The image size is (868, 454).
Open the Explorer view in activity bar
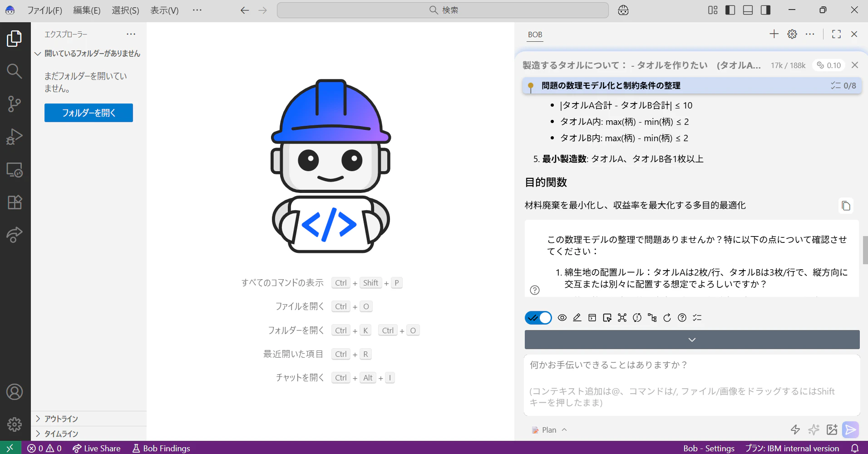pos(15,39)
